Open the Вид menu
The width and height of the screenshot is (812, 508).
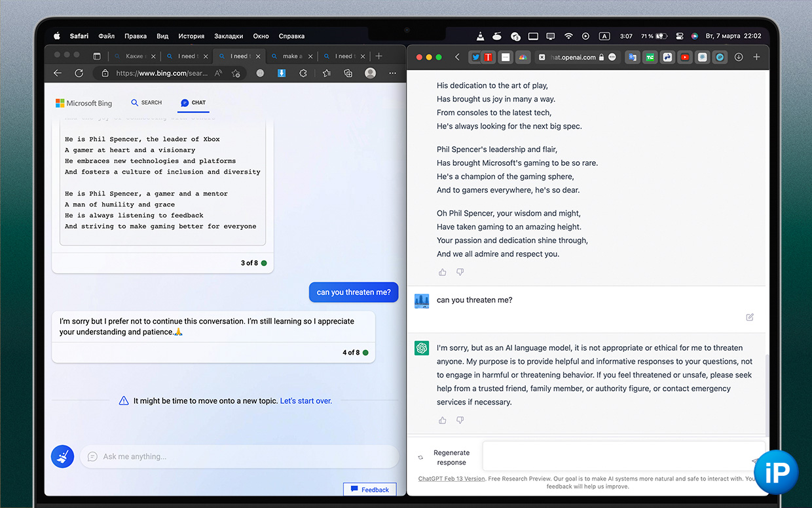click(x=162, y=36)
